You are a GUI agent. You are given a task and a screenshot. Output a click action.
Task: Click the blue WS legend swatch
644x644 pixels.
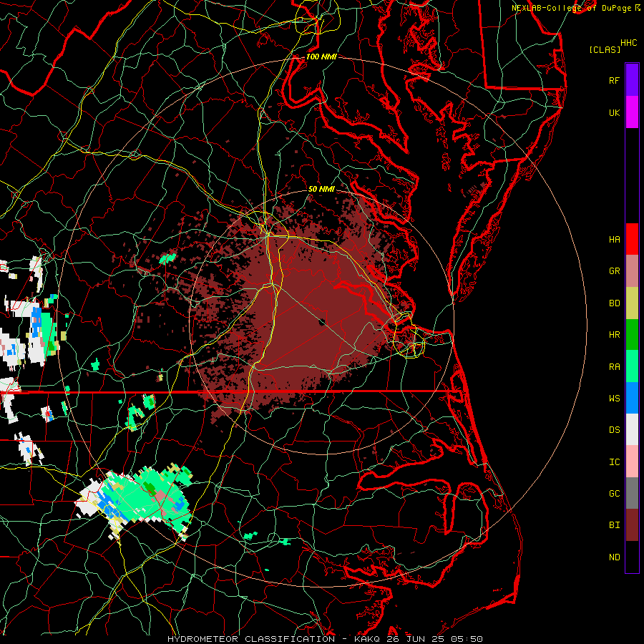click(632, 398)
